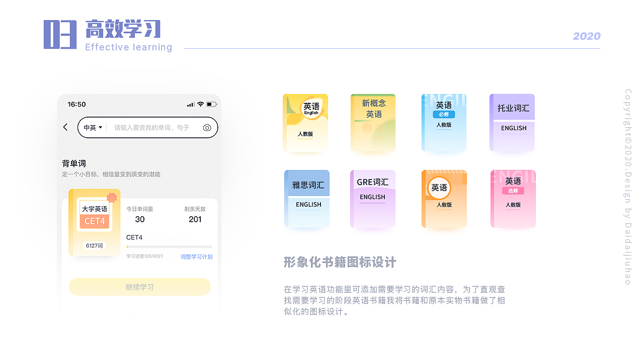Click the camera icon in the search bar
Viewport: 644px width, 362px height.
(207, 128)
